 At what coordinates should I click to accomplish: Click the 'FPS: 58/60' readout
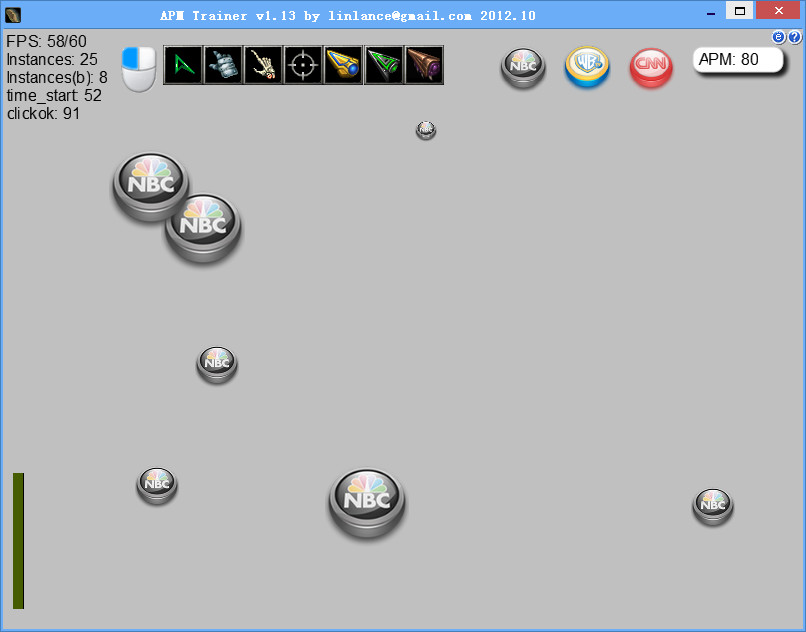(46, 41)
